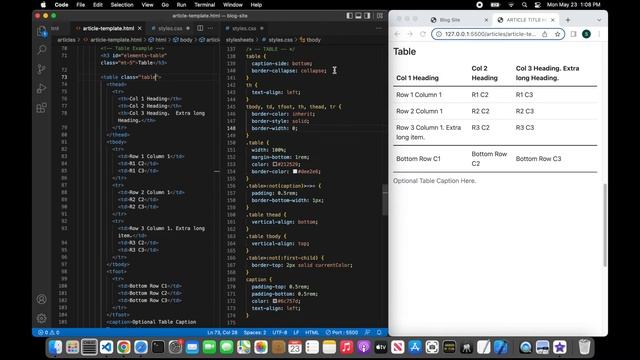This screenshot has height=360, width=640.
Task: Click the Share icon in Chrome address bar
Action: coord(544,34)
